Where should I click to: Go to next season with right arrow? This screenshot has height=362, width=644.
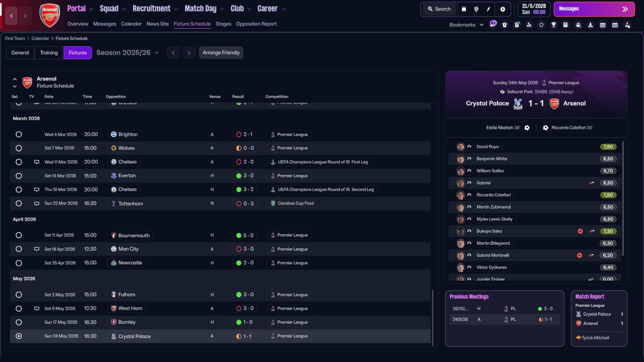tap(189, 53)
